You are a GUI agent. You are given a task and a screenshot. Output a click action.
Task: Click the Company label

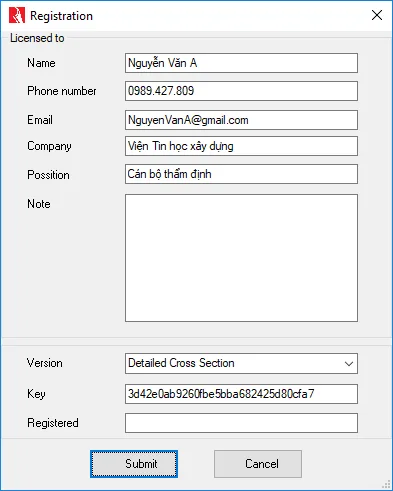coord(49,146)
